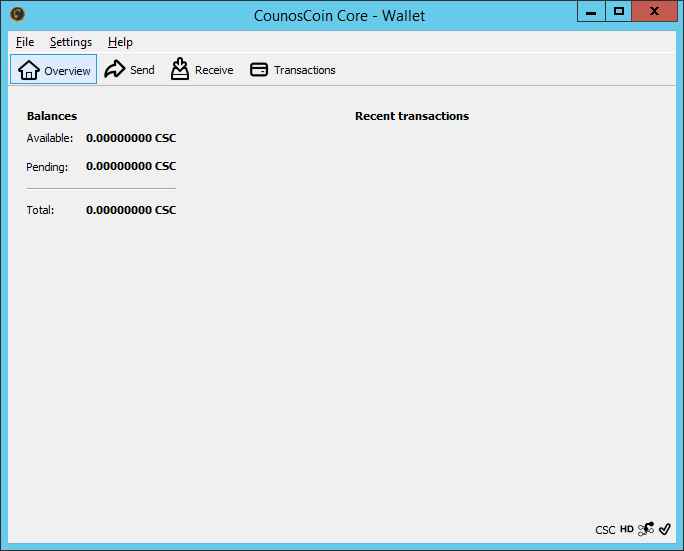Screen dimensions: 684x551
Task: Click the Balances heading
Action: 52,116
